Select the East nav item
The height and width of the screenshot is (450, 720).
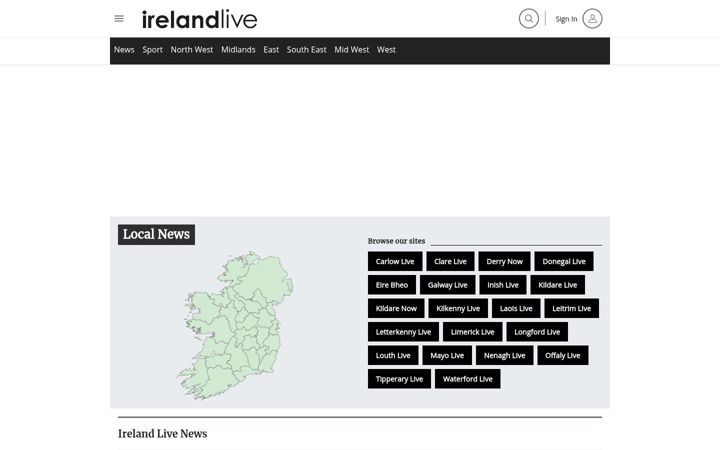(271, 50)
